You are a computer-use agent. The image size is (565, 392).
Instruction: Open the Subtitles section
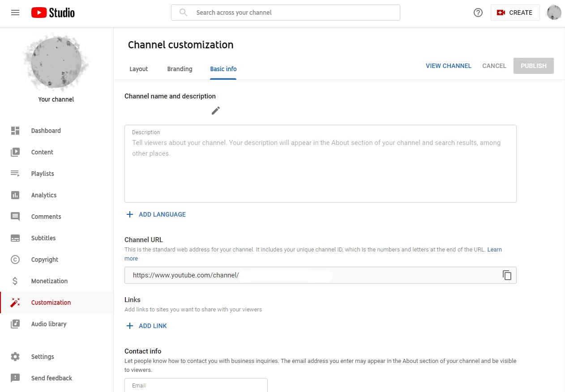[x=43, y=238]
